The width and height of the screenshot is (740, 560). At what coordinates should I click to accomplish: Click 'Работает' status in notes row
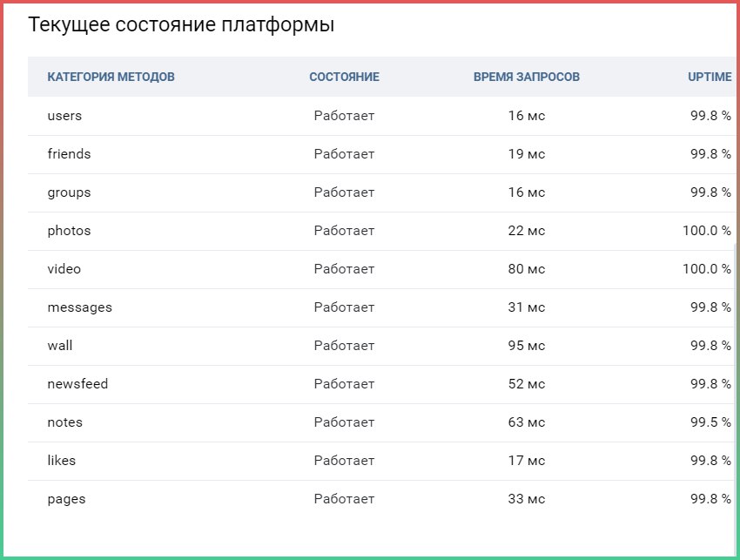tap(344, 422)
